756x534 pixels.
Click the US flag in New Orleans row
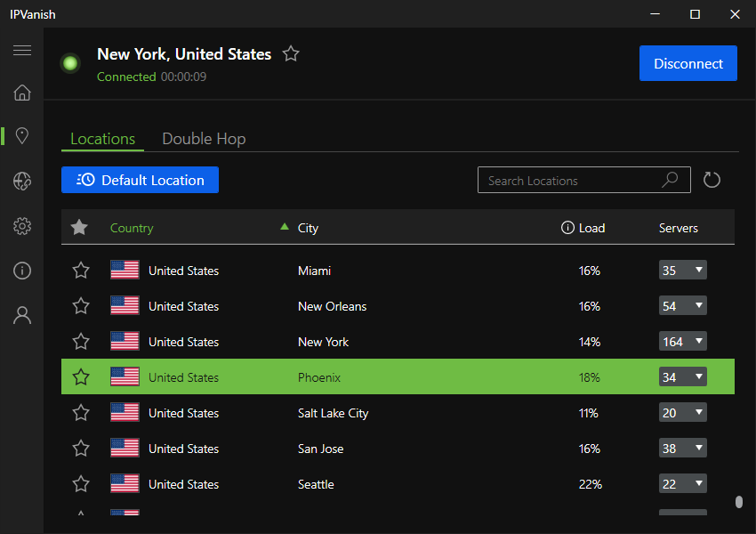(x=125, y=306)
